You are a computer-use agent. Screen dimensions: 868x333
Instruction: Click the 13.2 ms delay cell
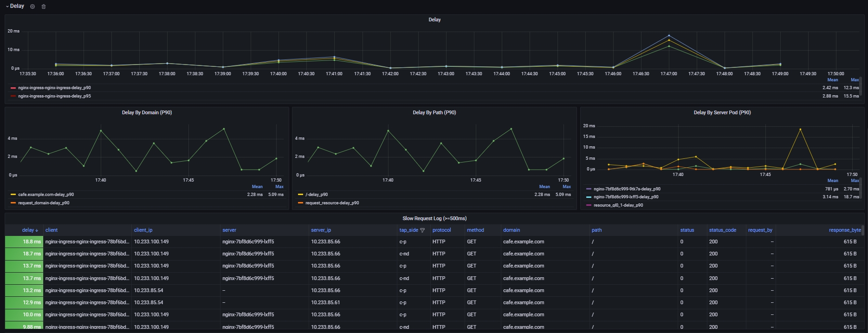(24, 291)
